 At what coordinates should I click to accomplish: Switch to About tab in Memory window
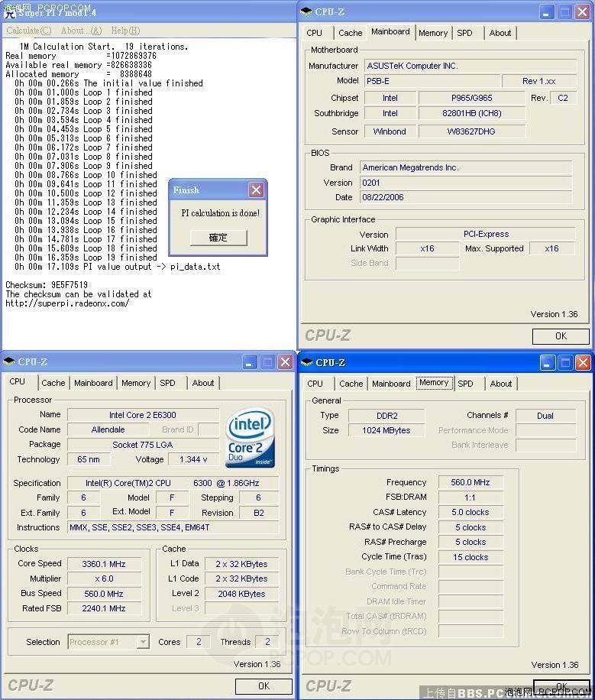[x=501, y=384]
